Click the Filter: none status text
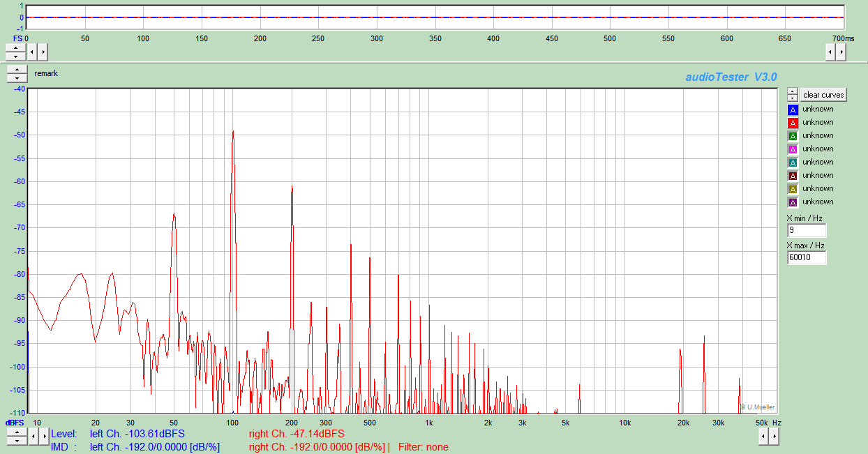Viewport: 868px width, 454px height. 424,447
